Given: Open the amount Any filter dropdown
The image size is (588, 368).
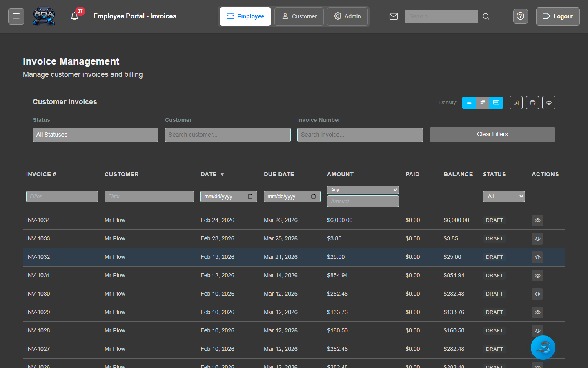Looking at the screenshot, I should [363, 190].
